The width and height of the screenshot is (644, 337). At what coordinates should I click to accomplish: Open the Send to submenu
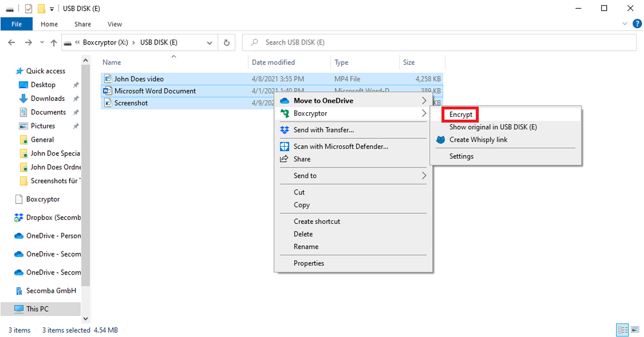tap(305, 176)
